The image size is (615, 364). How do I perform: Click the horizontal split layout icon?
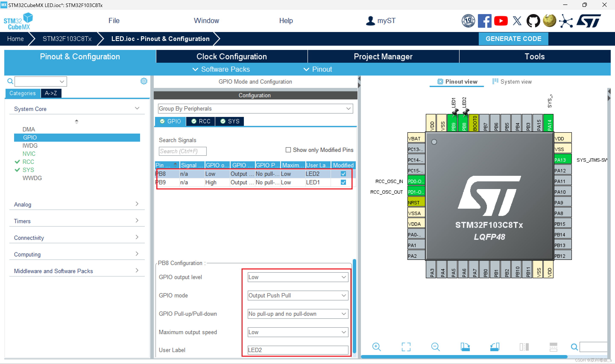553,347
